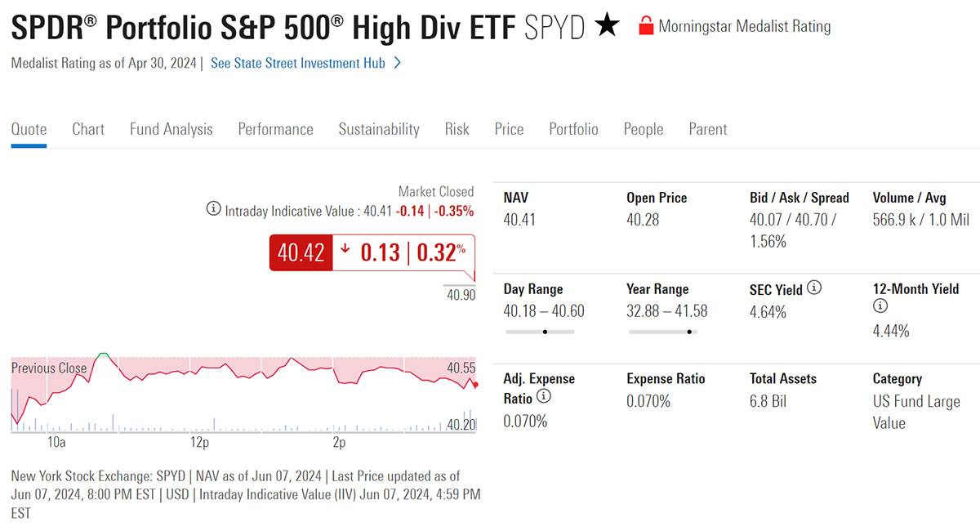Click the red down arrow price change icon
Image resolution: width=980 pixels, height=531 pixels.
[x=346, y=252]
